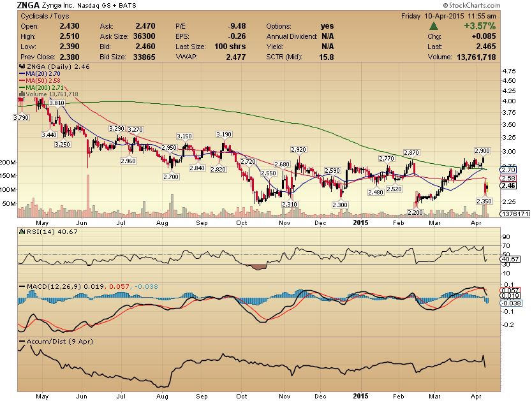Click the Prev Close value 2.380
Viewport: 532px width, 401px height.
pos(70,57)
